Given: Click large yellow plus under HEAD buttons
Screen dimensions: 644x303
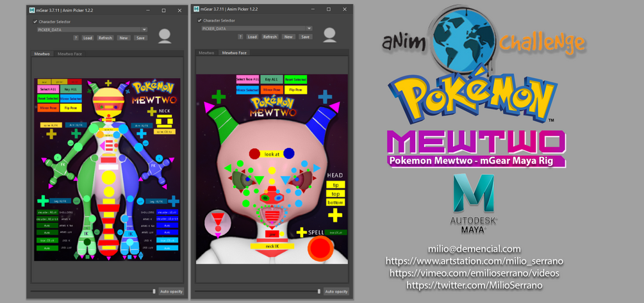Looking at the screenshot, I should (335, 215).
